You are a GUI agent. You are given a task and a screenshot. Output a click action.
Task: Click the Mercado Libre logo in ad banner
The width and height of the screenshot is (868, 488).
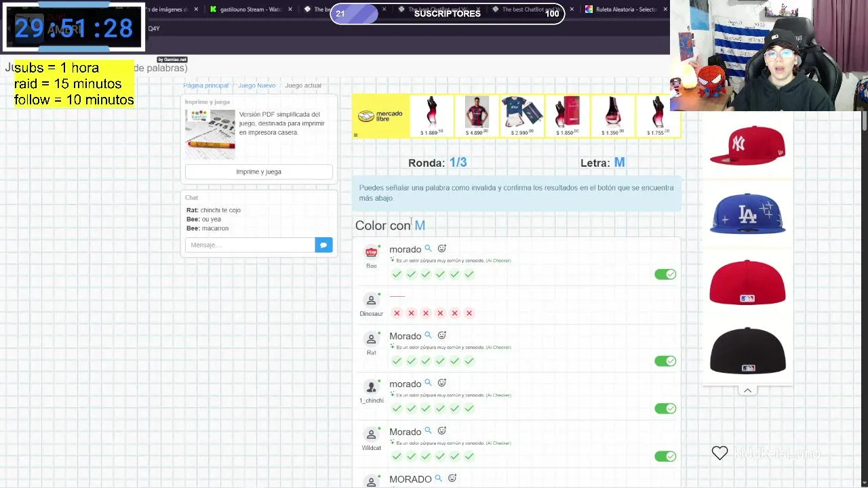[x=380, y=116]
